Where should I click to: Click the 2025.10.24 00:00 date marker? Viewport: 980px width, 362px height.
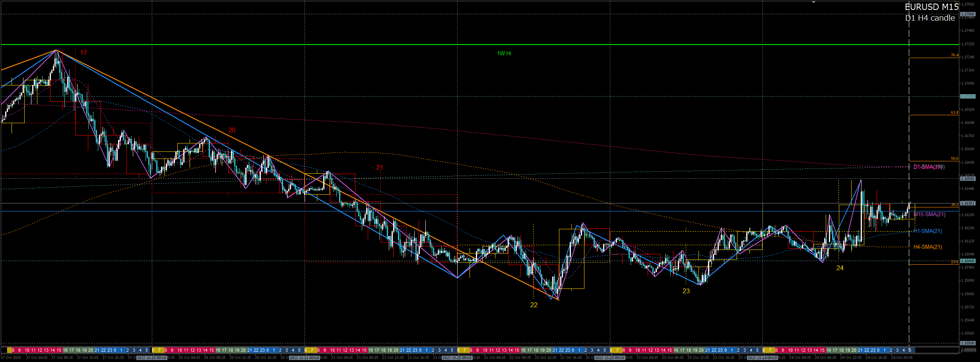click(x=762, y=358)
